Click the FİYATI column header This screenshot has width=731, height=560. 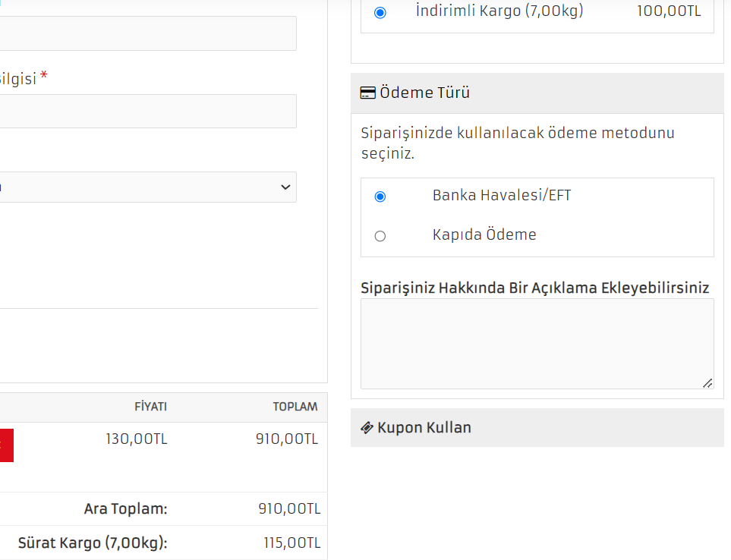click(150, 407)
